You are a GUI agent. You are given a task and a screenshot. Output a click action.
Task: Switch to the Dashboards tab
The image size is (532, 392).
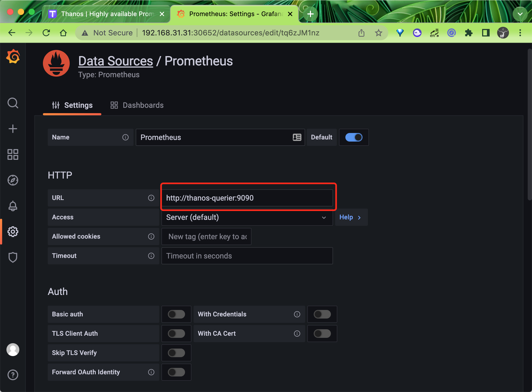(137, 105)
